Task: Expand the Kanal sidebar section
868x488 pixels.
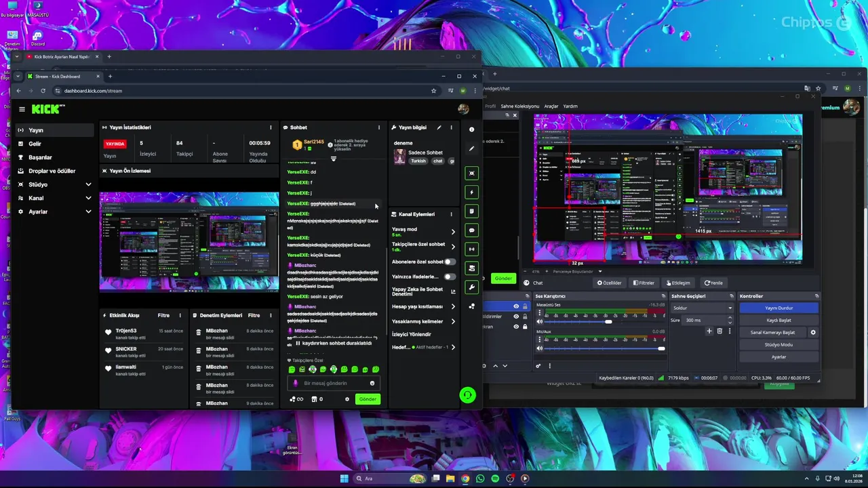Action: [x=88, y=198]
